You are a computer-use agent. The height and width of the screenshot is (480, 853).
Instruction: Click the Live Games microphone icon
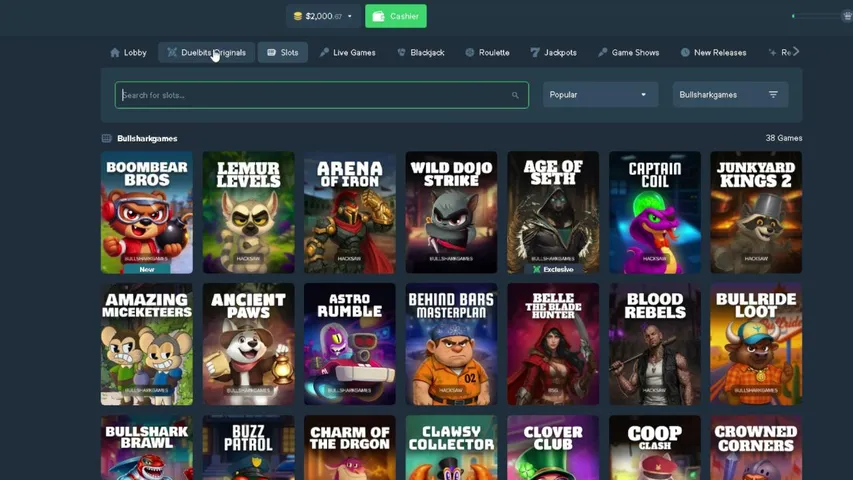(x=324, y=52)
